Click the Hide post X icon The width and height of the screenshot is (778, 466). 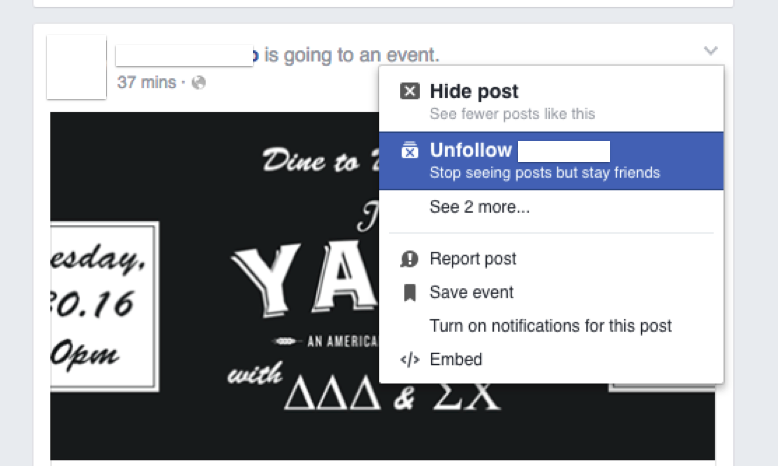409,91
